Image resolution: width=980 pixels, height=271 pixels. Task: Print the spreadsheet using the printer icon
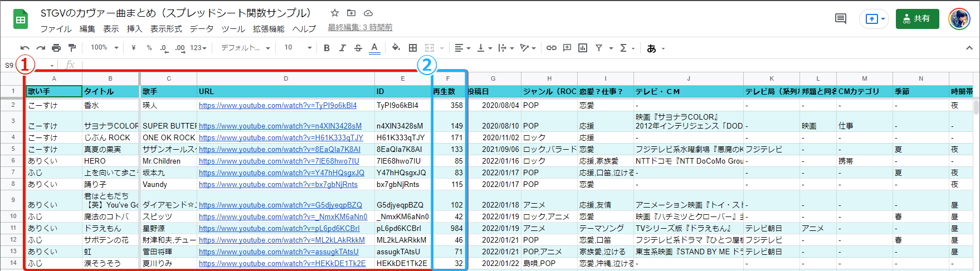[x=56, y=48]
